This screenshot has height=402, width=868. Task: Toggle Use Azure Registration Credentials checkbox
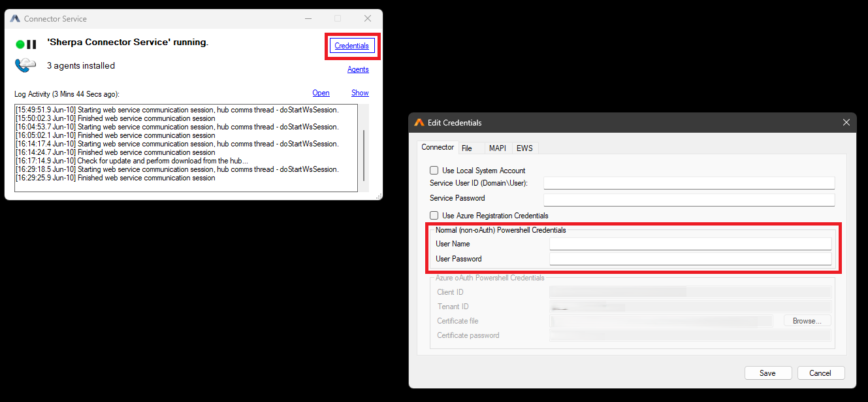(x=434, y=215)
